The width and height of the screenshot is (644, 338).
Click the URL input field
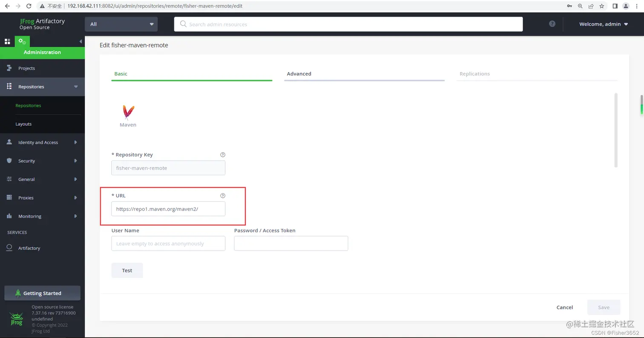click(168, 208)
